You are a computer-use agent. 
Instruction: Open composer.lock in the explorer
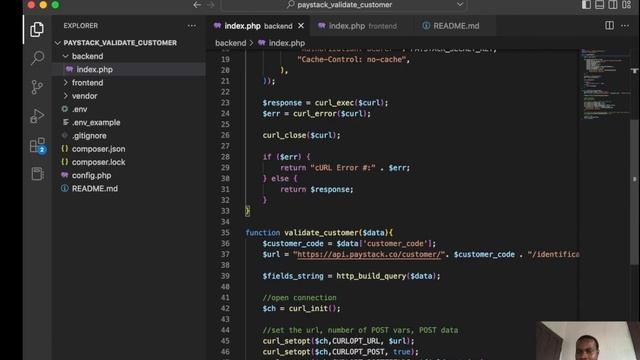click(98, 162)
